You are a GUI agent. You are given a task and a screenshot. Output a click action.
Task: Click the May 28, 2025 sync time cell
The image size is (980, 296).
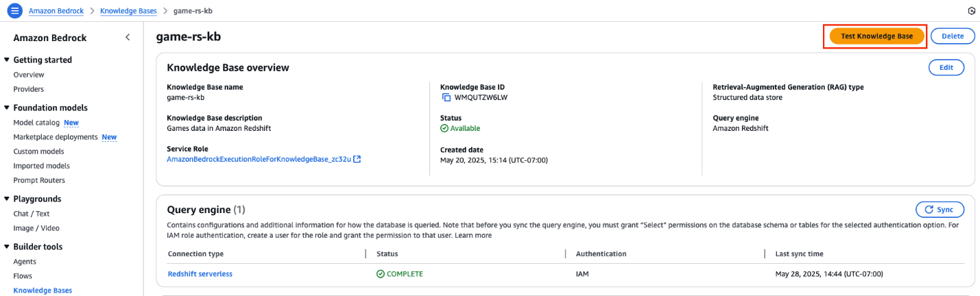(828, 273)
